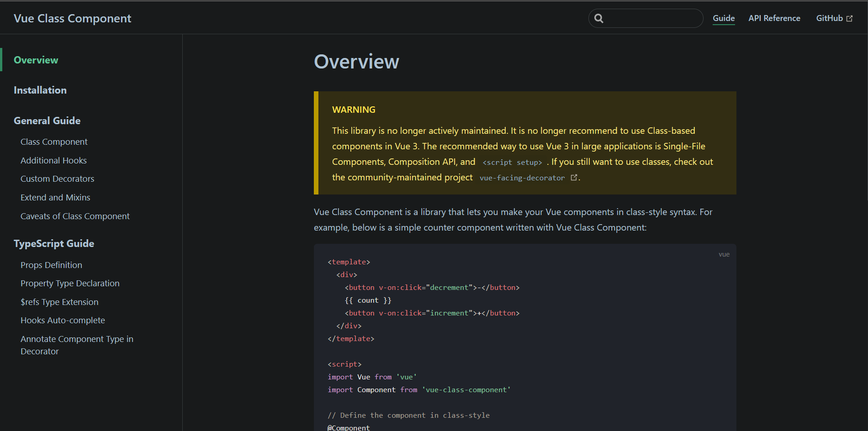Focus the search input field

(x=646, y=18)
